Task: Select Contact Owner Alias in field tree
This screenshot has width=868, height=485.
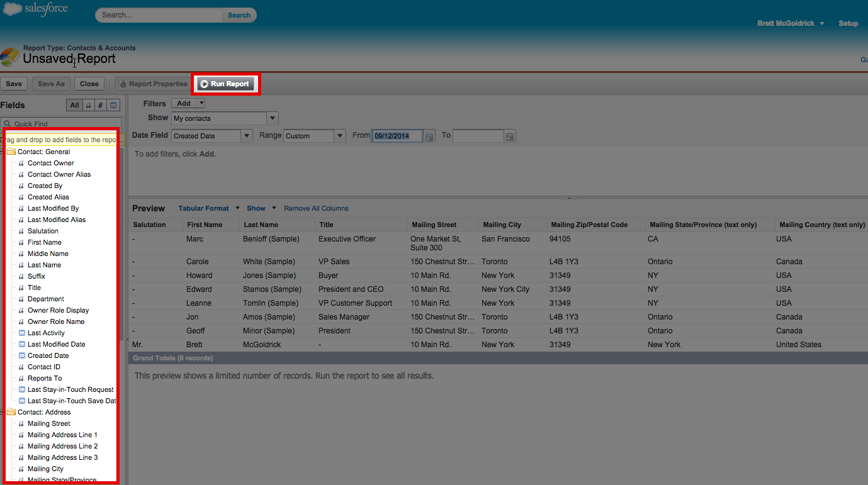Action: [x=59, y=174]
